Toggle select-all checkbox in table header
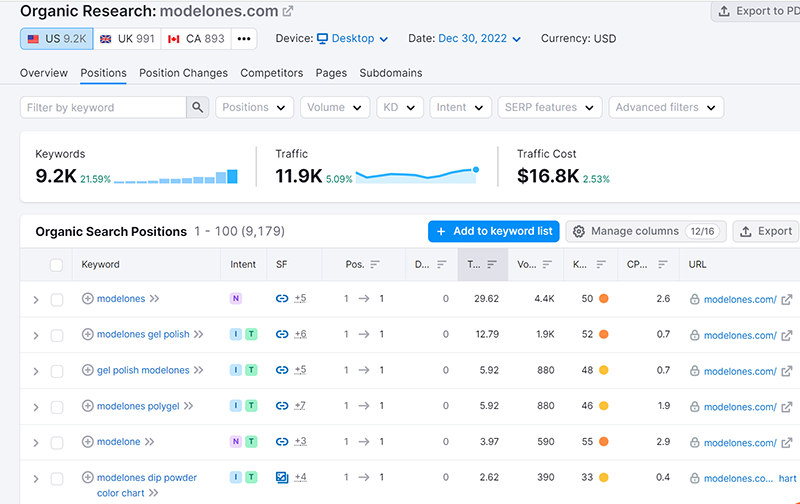The height and width of the screenshot is (504, 800). [56, 265]
